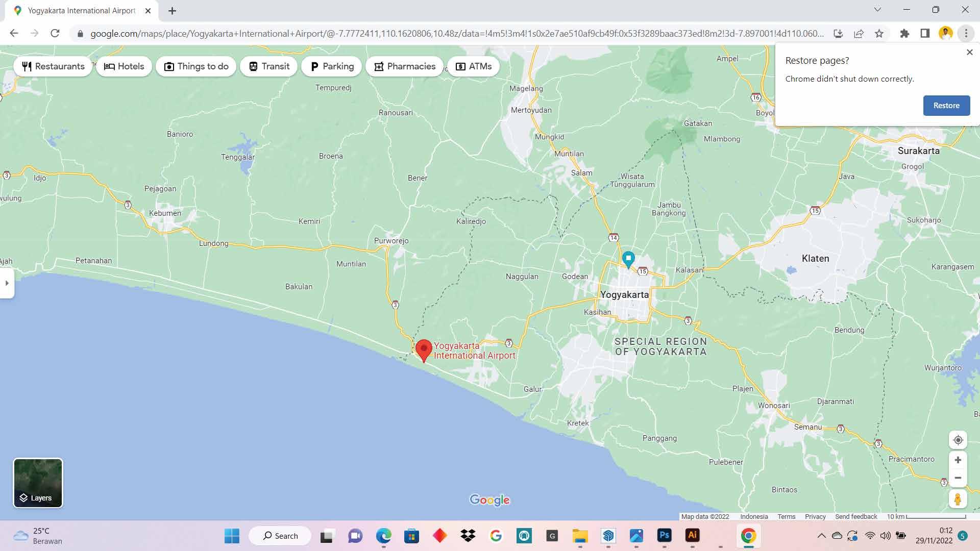The image size is (980, 551).
Task: Search for Pharmacies nearby
Action: tap(405, 66)
